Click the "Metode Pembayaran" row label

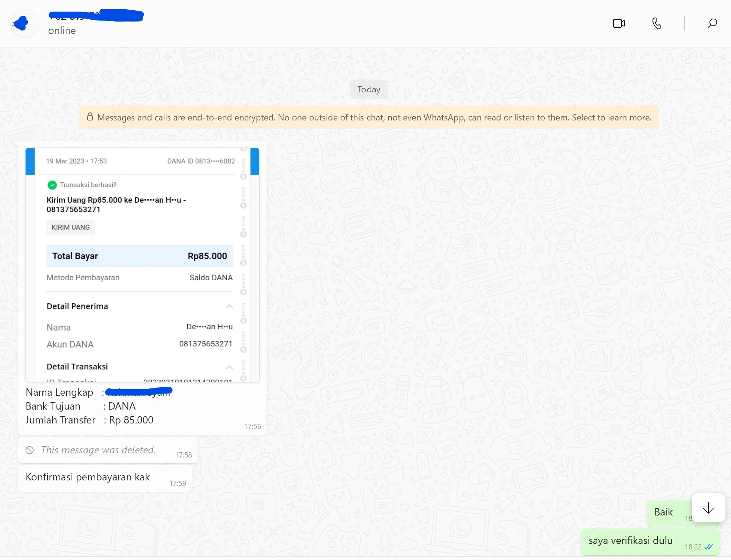click(83, 277)
